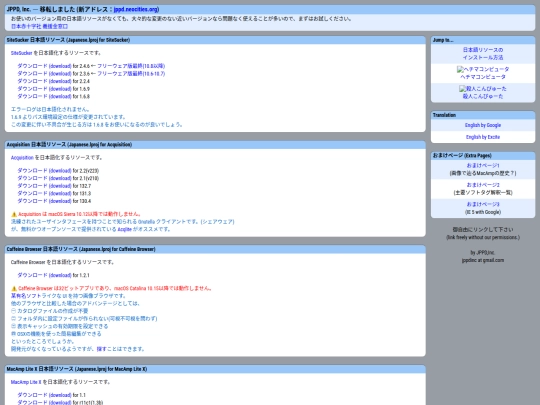Open the SiteSucker product link

click(21, 53)
